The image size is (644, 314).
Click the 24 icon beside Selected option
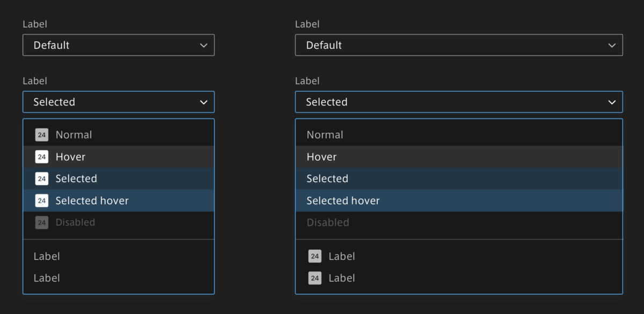pos(42,179)
